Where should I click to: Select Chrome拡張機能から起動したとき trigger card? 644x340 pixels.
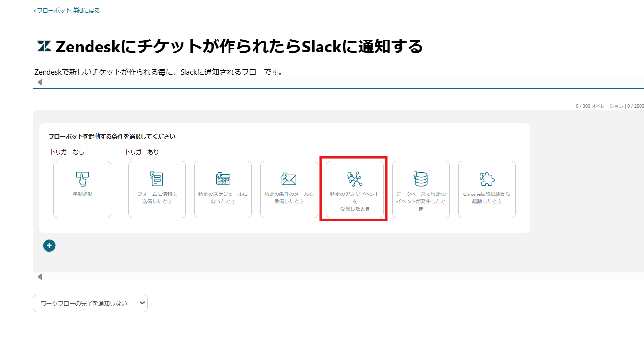click(487, 190)
